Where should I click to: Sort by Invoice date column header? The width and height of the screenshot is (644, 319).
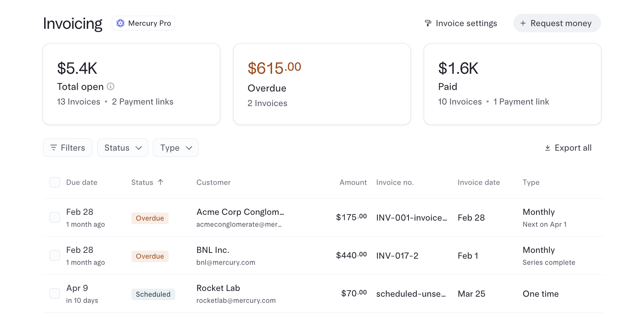click(x=479, y=183)
